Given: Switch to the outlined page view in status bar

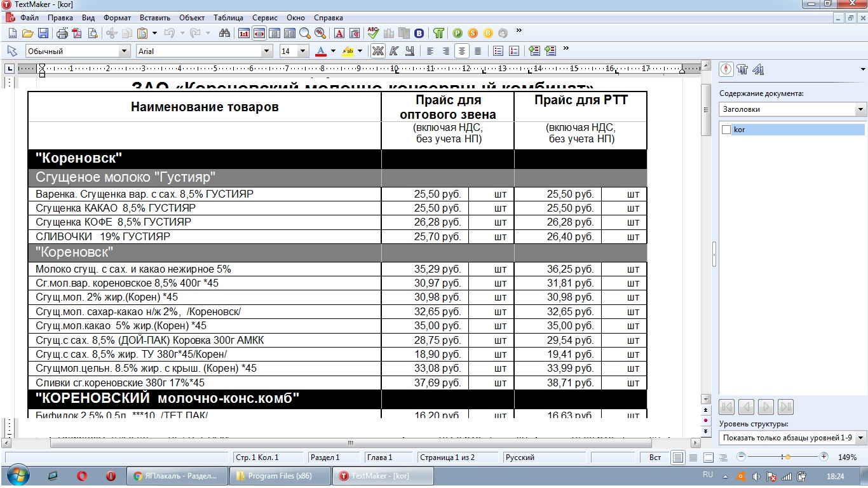Looking at the screenshot, I should (x=708, y=457).
